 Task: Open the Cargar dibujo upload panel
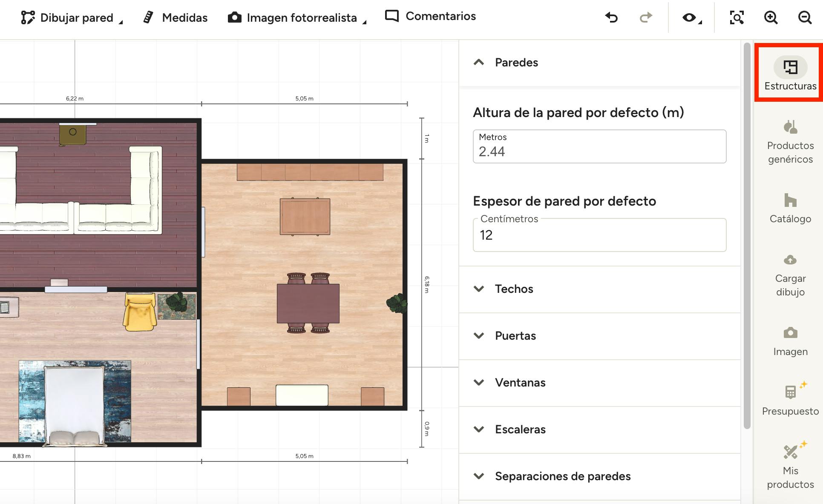pos(790,275)
